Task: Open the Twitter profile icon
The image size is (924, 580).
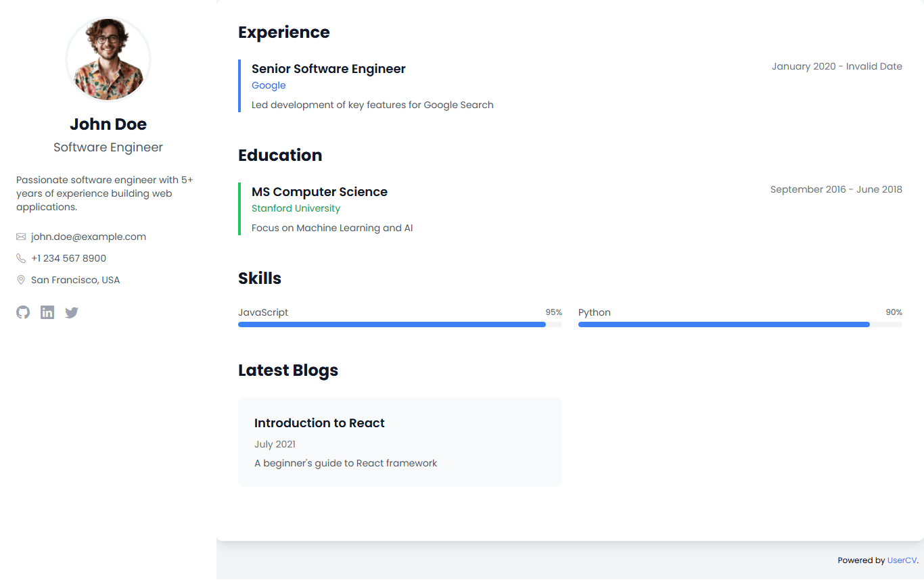Action: (x=72, y=312)
